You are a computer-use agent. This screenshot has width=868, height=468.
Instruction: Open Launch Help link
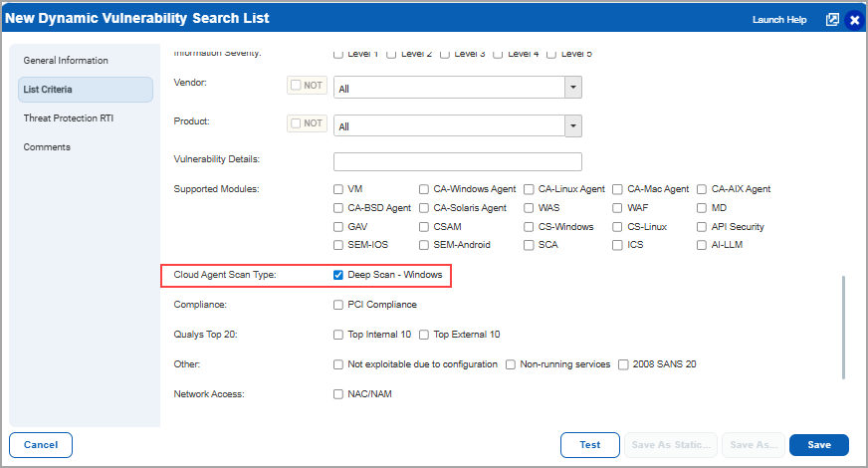pos(778,20)
